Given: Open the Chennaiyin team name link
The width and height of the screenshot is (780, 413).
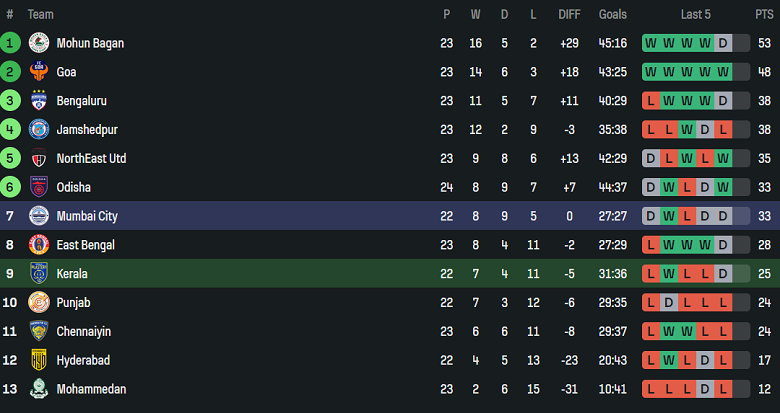Looking at the screenshot, I should click(x=84, y=331).
